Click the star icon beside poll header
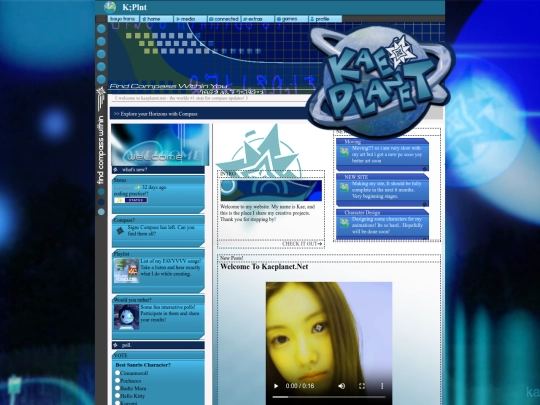The image size is (540, 405). coord(116,345)
